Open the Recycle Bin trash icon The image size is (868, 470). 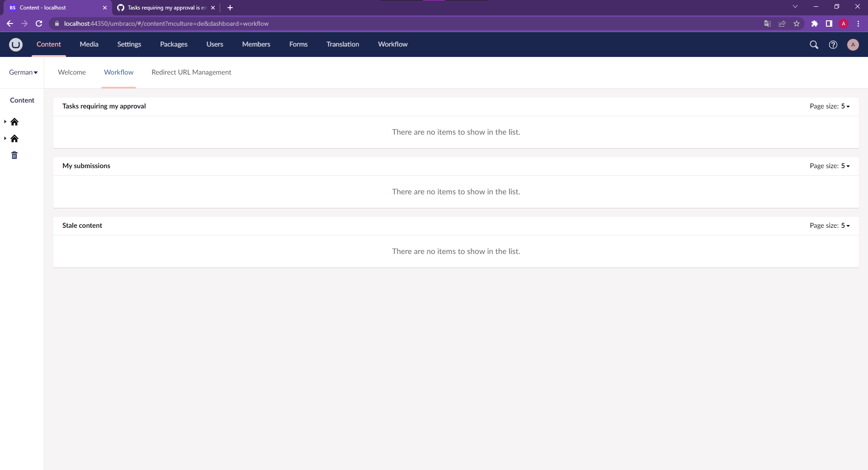tap(14, 155)
